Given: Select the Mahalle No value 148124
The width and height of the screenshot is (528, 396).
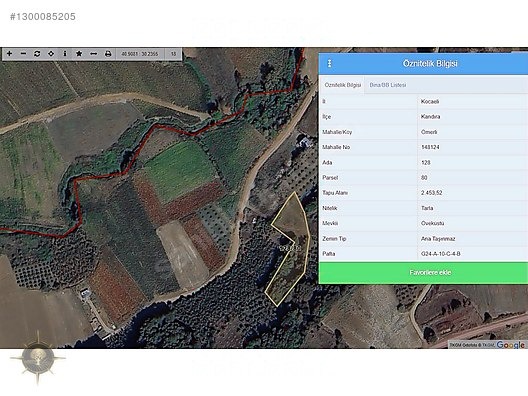Looking at the screenshot, I should click(430, 147).
